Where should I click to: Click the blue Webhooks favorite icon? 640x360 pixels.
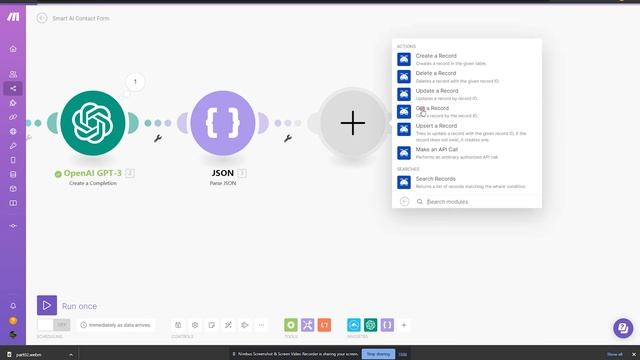point(354,325)
